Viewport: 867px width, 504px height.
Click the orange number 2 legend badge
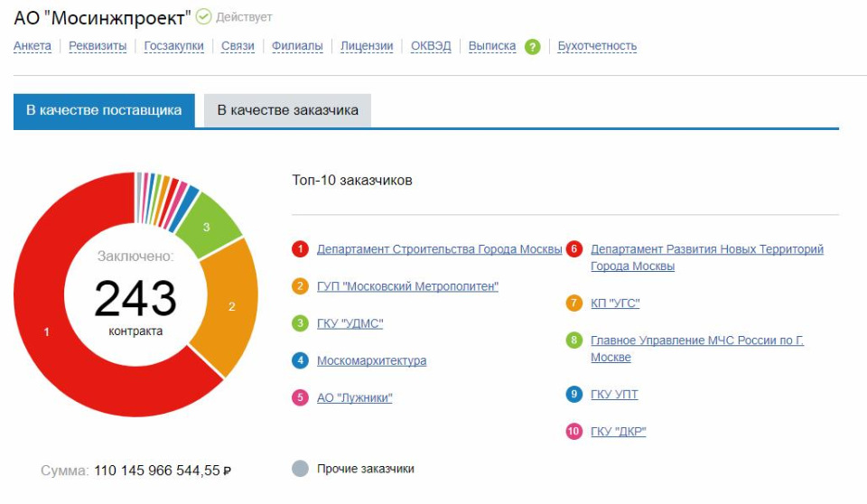point(300,286)
